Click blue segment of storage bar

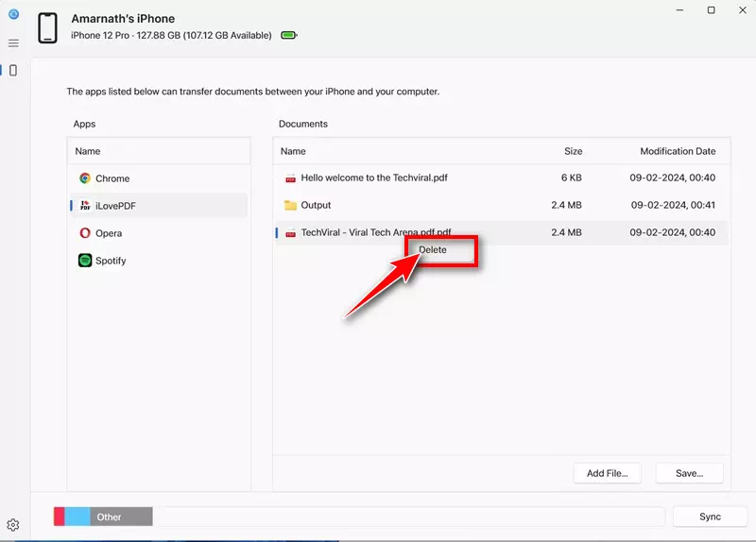pos(77,517)
